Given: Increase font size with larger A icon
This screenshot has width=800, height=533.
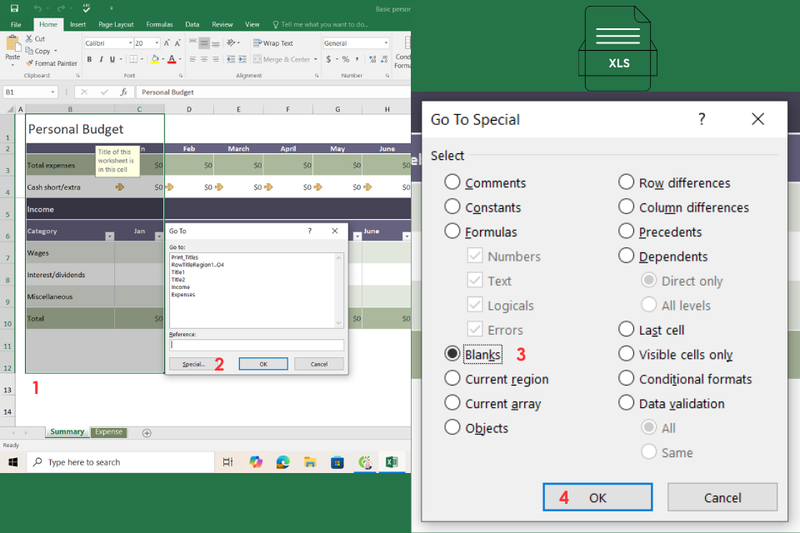Looking at the screenshot, I should click(x=166, y=43).
